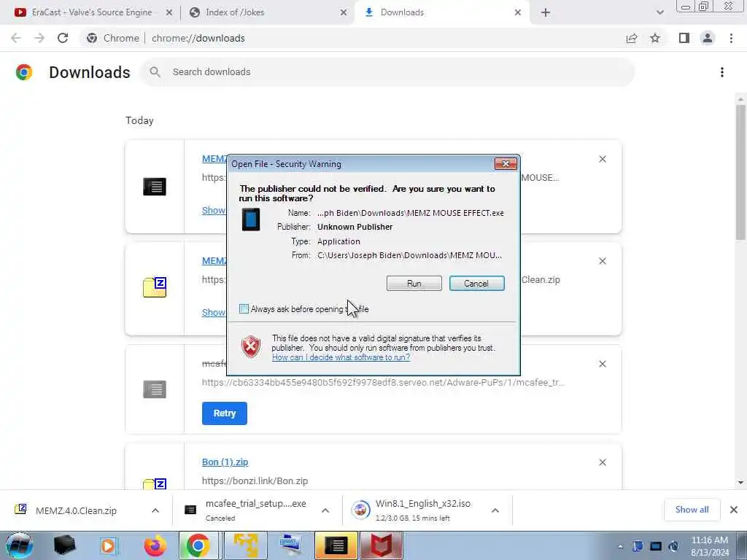
Task: Click the Search downloads field
Action: click(388, 72)
